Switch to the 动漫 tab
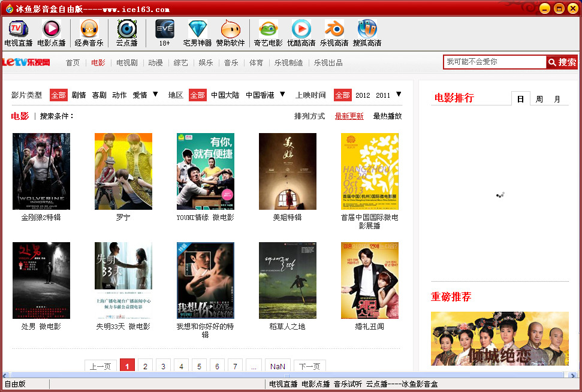 155,63
